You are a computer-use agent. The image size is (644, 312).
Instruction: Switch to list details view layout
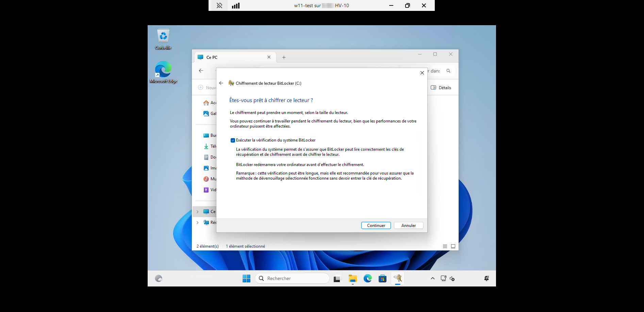(445, 246)
